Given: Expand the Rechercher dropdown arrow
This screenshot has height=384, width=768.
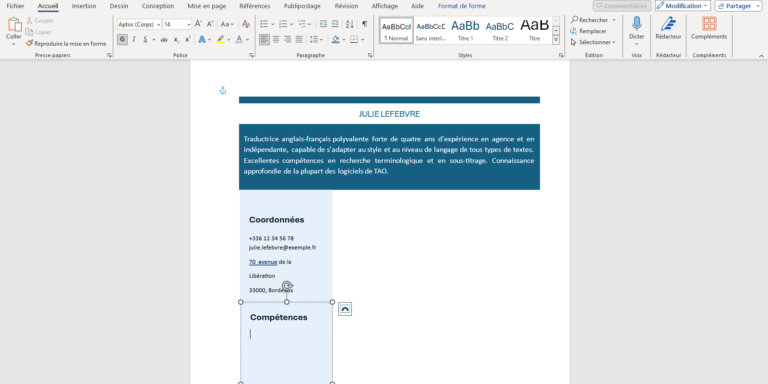Looking at the screenshot, I should 614,20.
